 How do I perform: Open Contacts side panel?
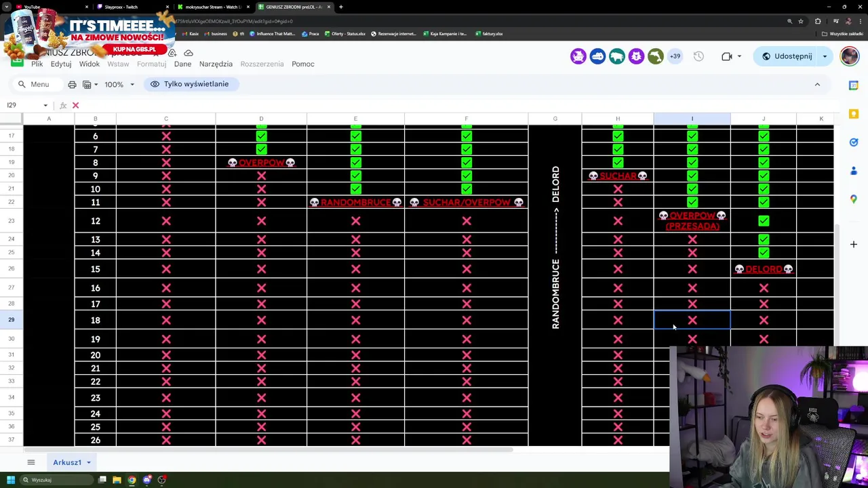(854, 170)
